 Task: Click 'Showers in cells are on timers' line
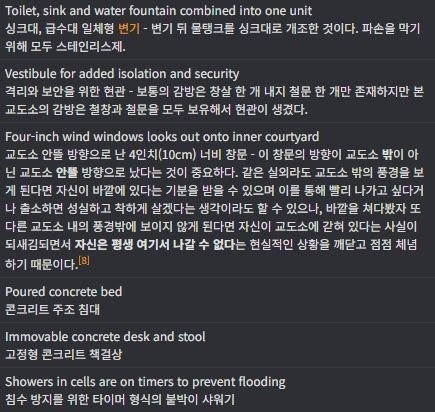(145, 382)
